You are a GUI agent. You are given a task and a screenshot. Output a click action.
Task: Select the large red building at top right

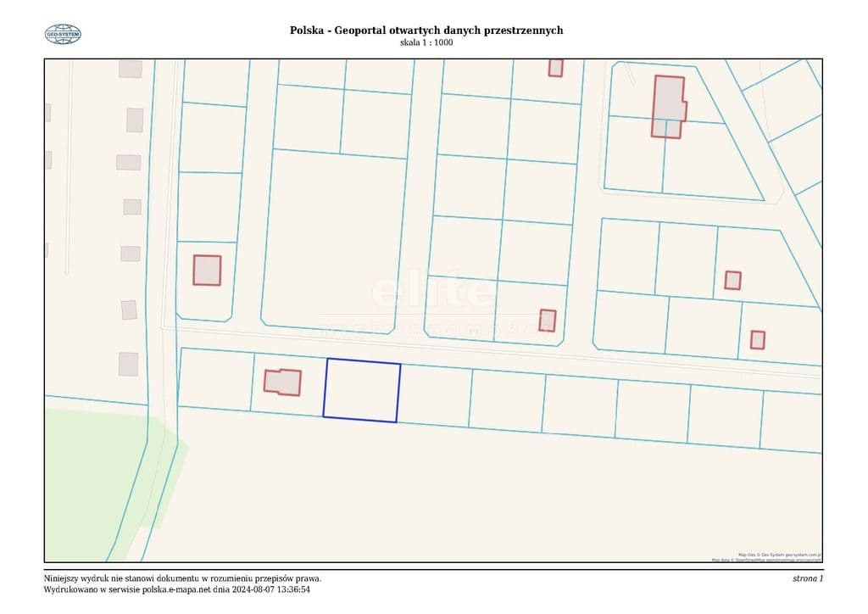click(668, 105)
